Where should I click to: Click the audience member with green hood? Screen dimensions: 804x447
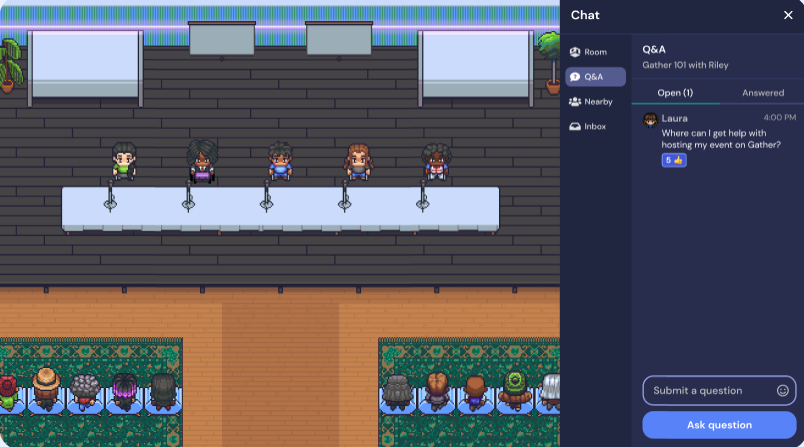[x=515, y=390]
